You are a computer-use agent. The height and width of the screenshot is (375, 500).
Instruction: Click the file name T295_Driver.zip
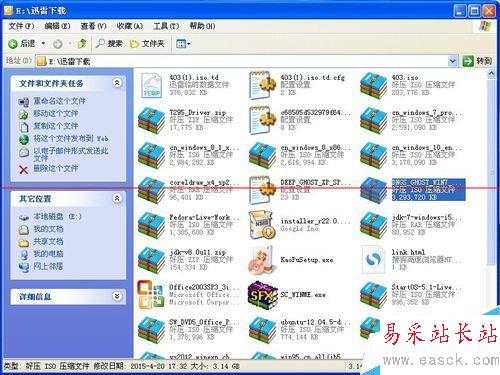pyautogui.click(x=198, y=112)
